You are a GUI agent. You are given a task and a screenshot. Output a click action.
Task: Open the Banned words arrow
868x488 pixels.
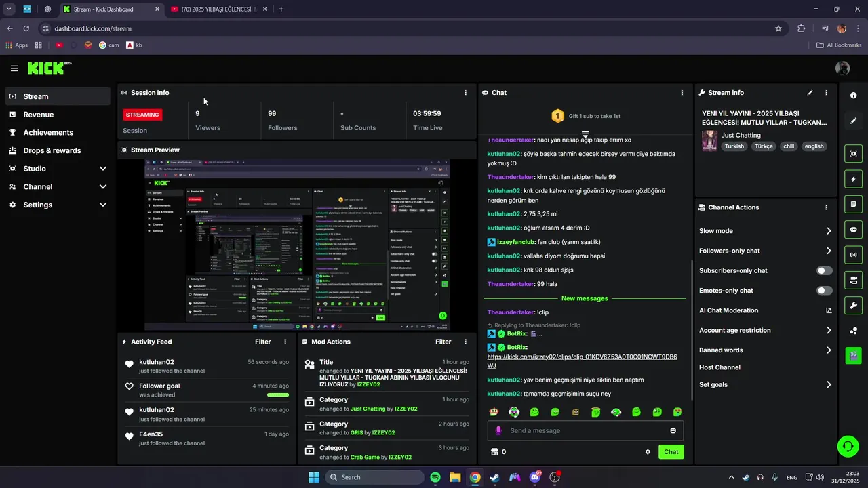click(x=829, y=350)
